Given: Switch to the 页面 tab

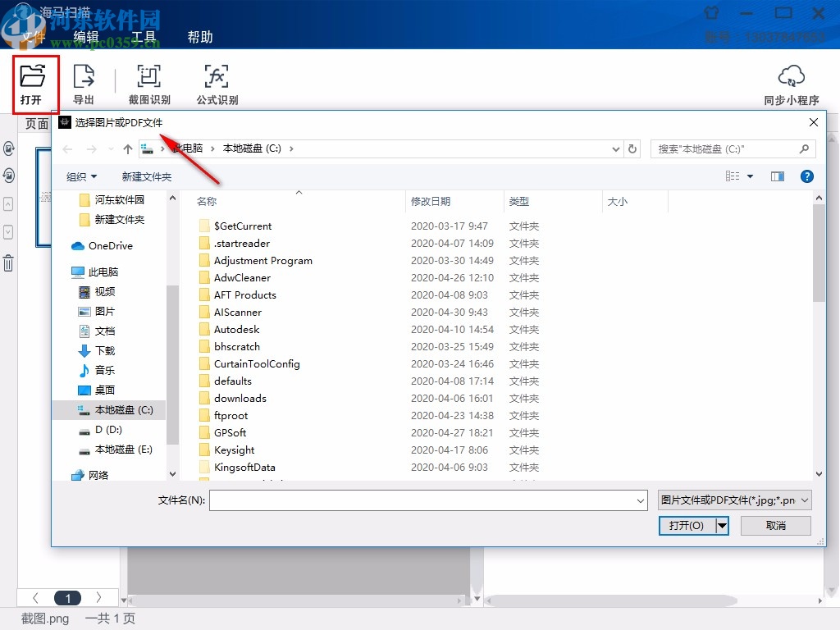Looking at the screenshot, I should click(x=36, y=124).
